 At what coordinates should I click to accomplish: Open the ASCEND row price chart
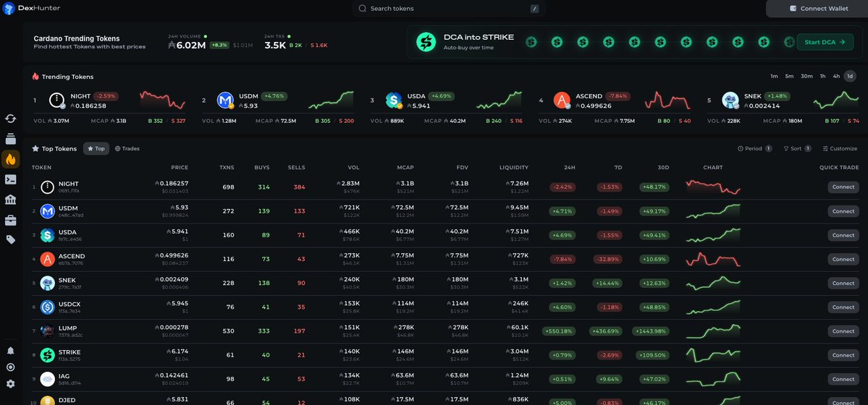pos(713,259)
